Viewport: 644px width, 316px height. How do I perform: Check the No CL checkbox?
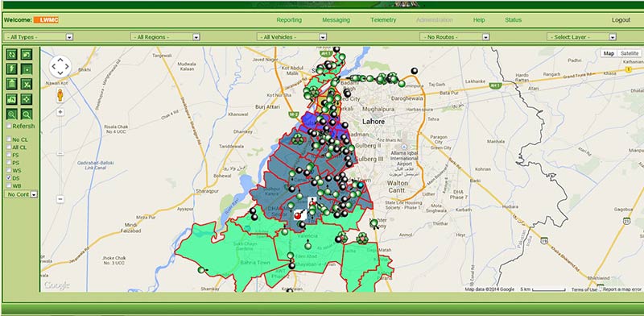[9, 139]
